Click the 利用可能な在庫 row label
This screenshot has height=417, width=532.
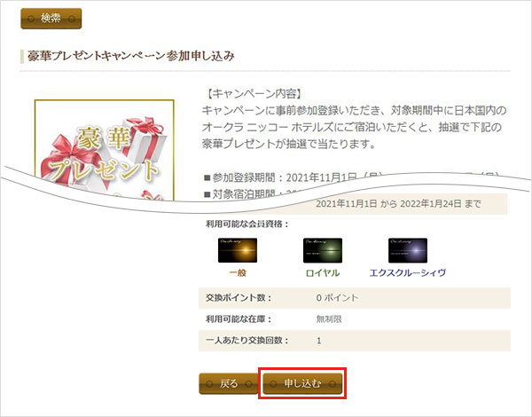[x=239, y=319]
